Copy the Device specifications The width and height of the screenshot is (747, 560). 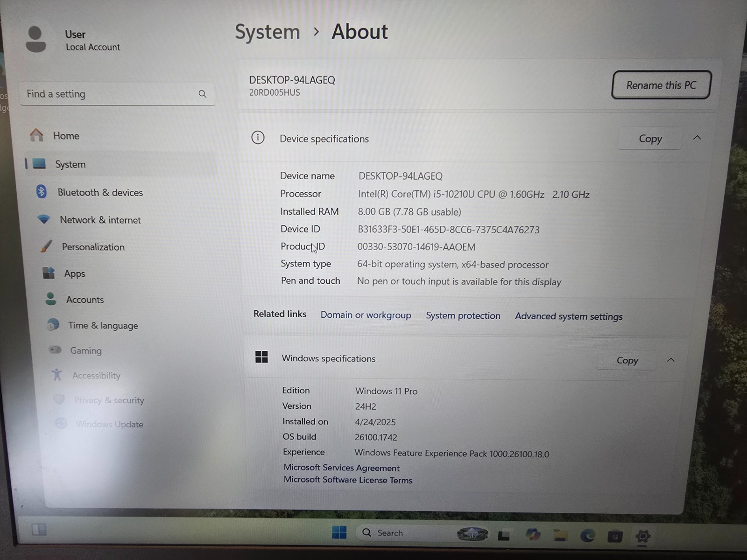click(650, 139)
